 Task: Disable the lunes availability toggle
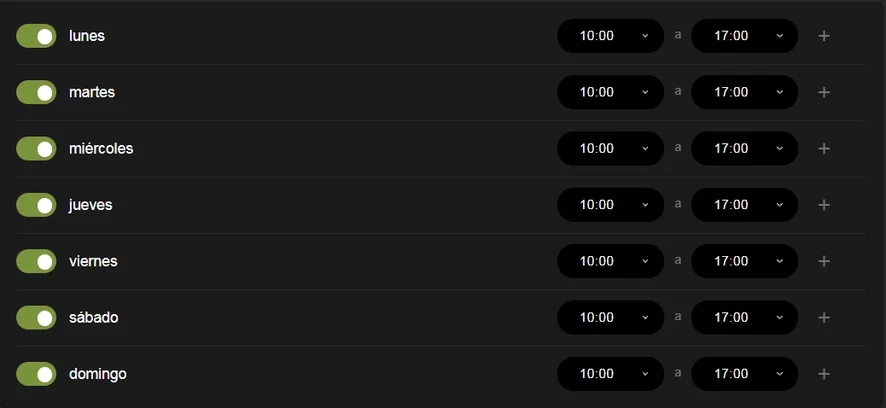(36, 36)
